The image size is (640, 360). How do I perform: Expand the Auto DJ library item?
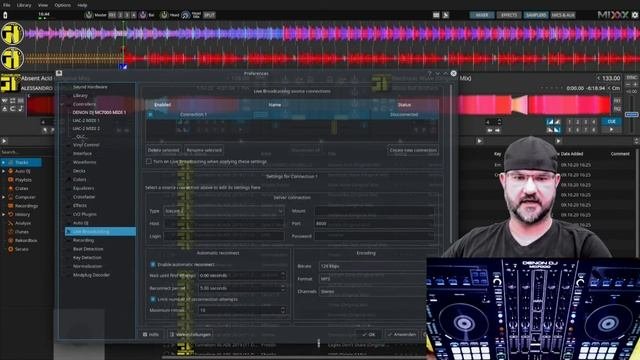tap(4, 171)
